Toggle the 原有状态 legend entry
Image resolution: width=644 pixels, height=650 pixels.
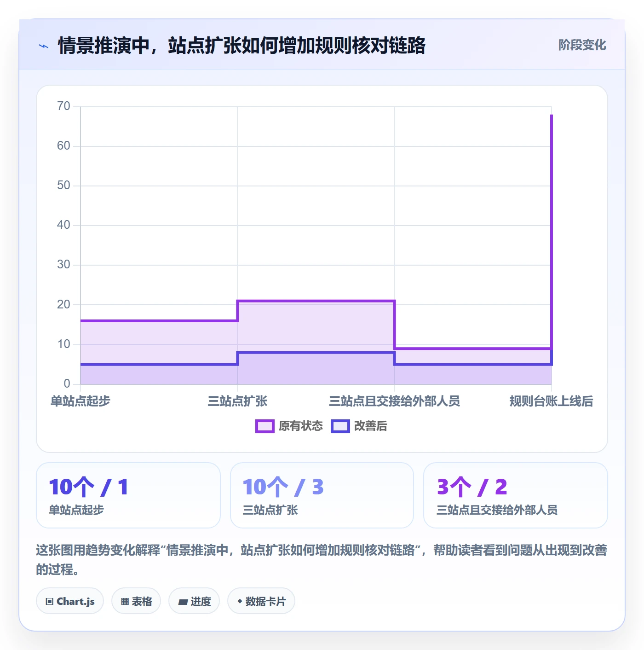click(289, 426)
